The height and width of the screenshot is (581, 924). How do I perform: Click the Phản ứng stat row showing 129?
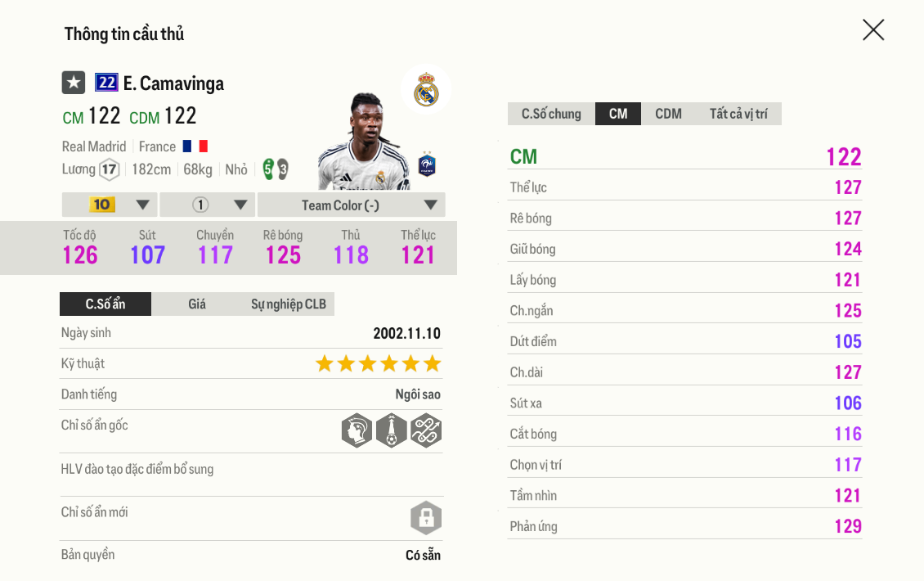(684, 525)
